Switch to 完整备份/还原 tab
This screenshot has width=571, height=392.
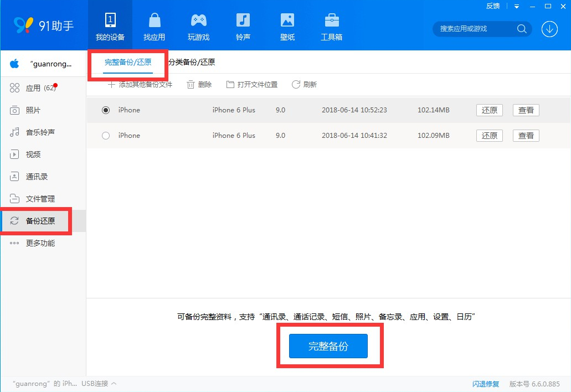[x=128, y=62]
